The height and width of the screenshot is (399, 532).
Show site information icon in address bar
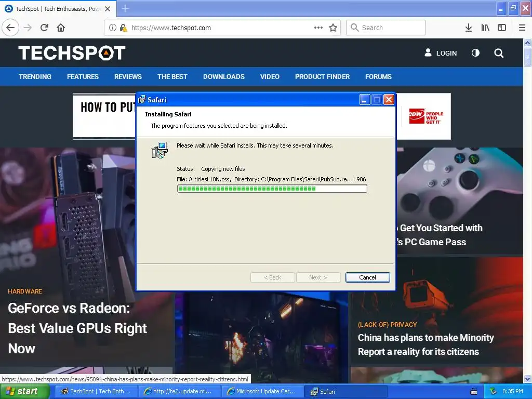click(112, 28)
